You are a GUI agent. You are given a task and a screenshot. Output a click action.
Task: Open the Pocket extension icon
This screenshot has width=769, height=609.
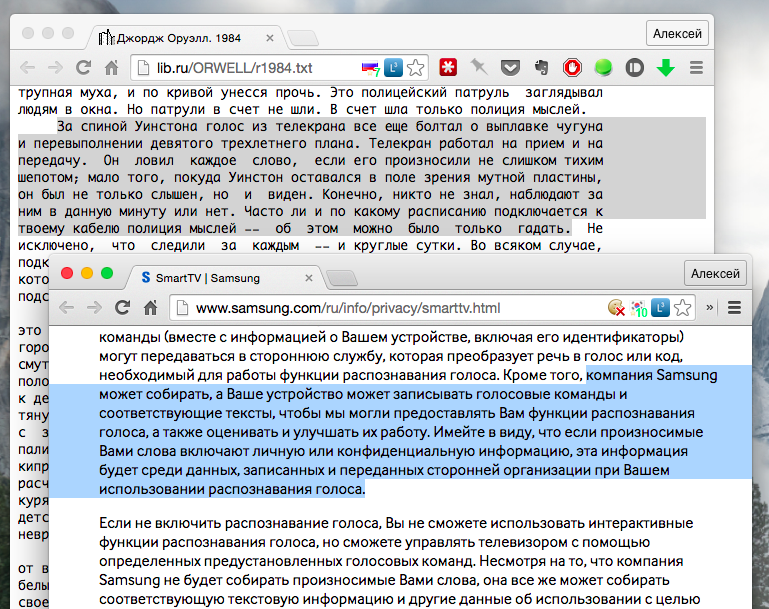pyautogui.click(x=510, y=67)
